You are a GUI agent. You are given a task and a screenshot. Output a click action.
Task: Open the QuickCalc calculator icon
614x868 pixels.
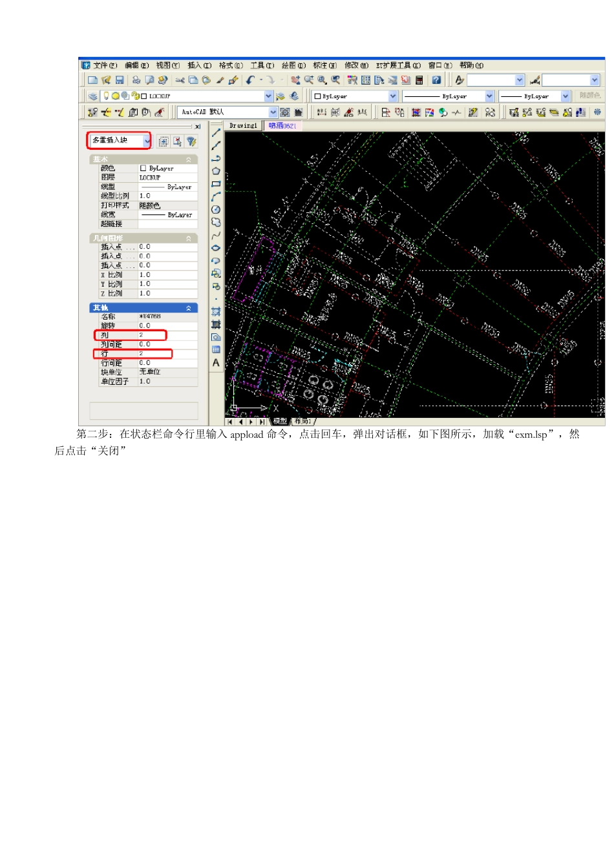pos(419,80)
